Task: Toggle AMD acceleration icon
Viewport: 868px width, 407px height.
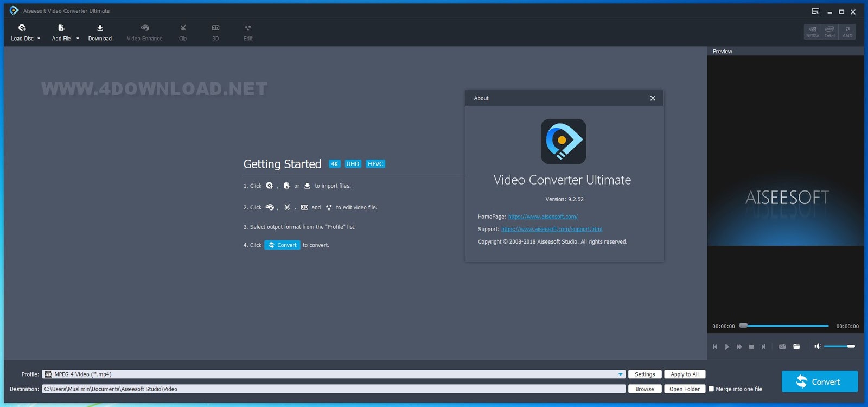Action: point(847,31)
